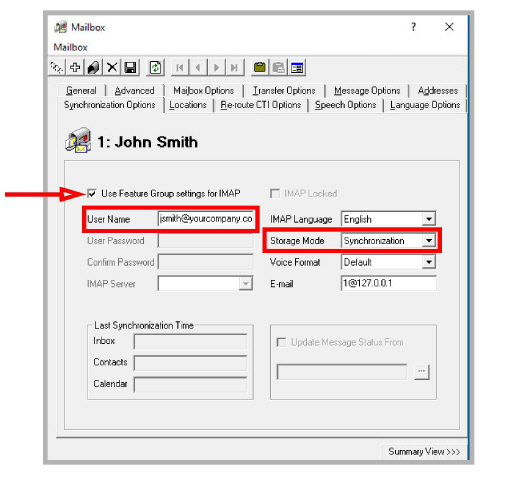Click the User Name input field
This screenshot has height=482, width=517.
205,219
